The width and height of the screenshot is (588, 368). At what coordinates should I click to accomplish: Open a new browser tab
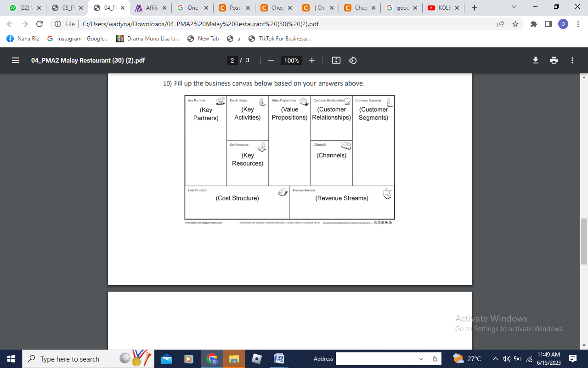tap(475, 8)
